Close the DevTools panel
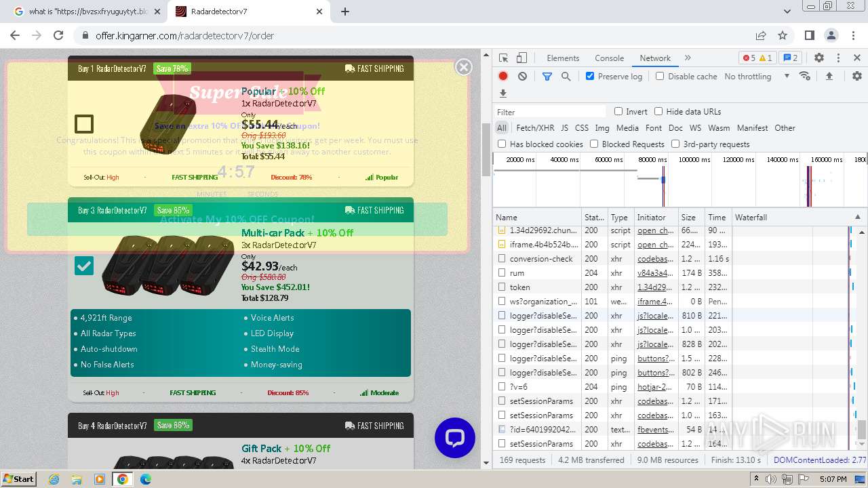The image size is (868, 488). tap(857, 58)
